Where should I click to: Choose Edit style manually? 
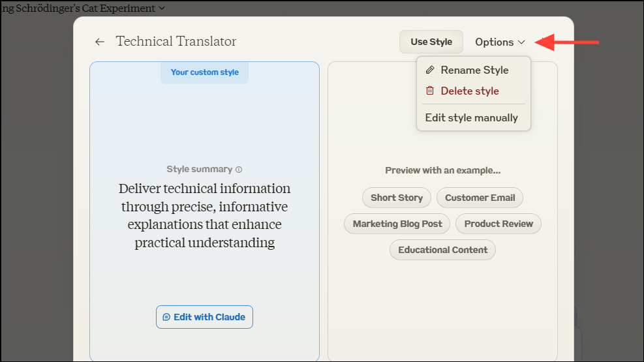(471, 118)
